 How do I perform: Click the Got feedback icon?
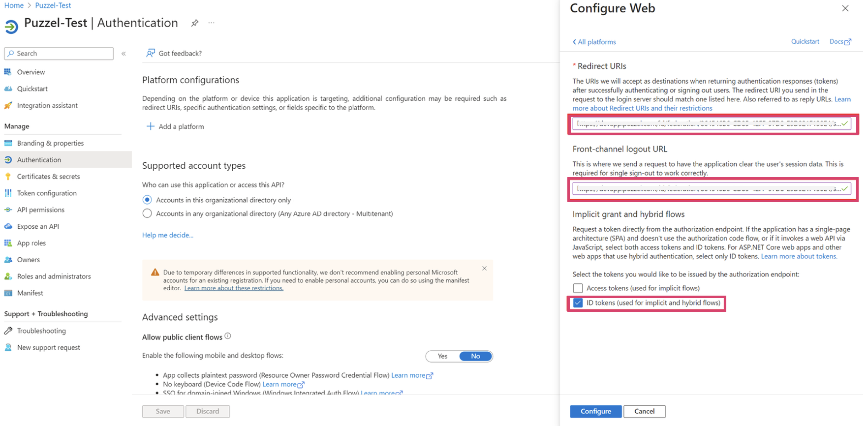pyautogui.click(x=151, y=53)
